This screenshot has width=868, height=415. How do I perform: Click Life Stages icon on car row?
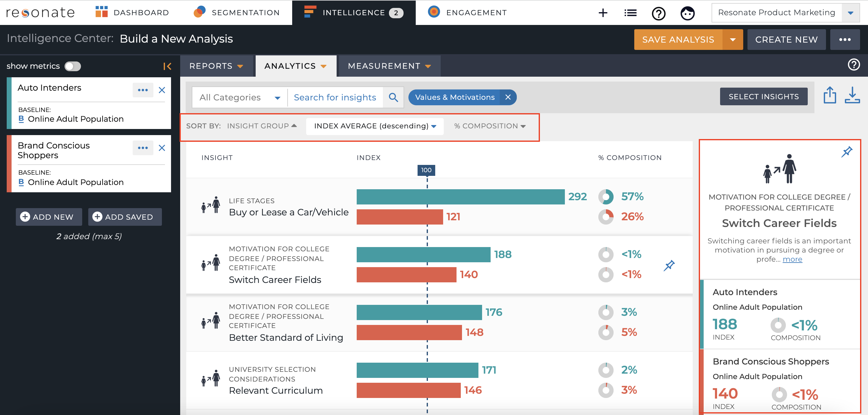(211, 205)
